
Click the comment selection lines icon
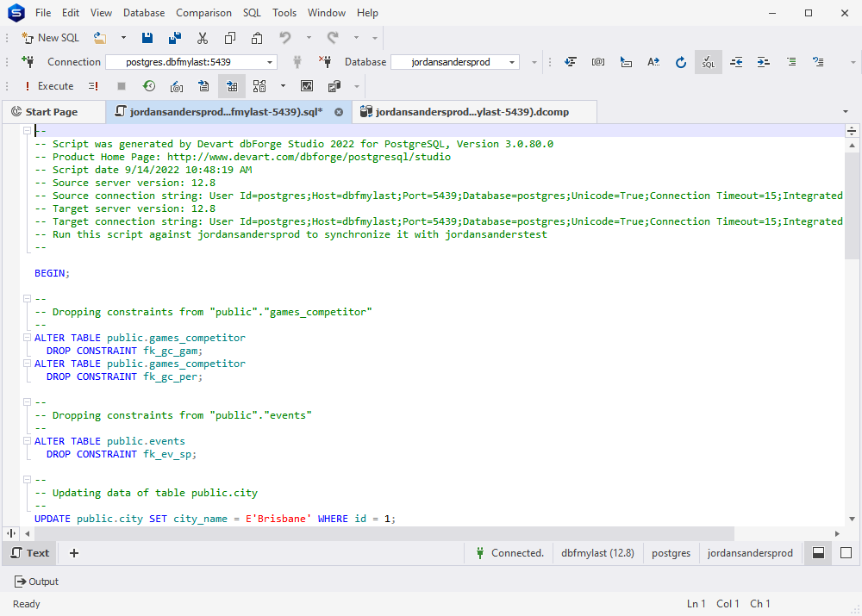(791, 62)
